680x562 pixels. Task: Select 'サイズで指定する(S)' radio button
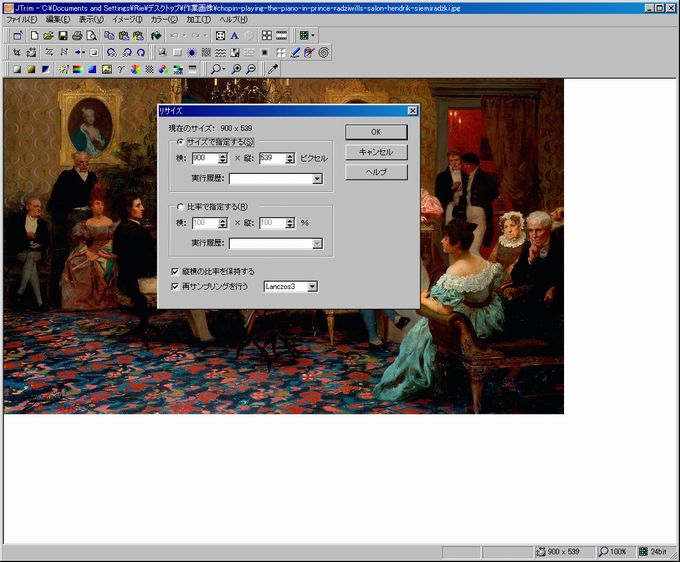(180, 142)
